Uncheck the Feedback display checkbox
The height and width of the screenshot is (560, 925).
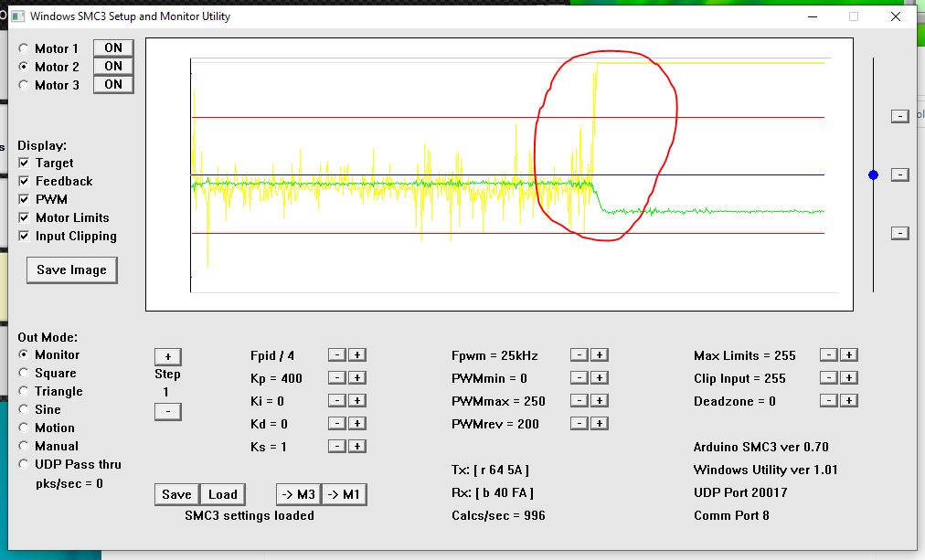(x=24, y=181)
